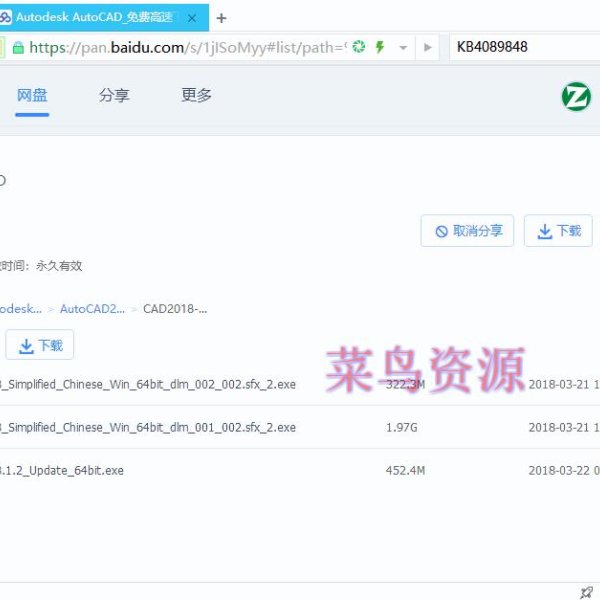This screenshot has height=600, width=600.
Task: Click the 下载 button above the file list
Action: 40,345
